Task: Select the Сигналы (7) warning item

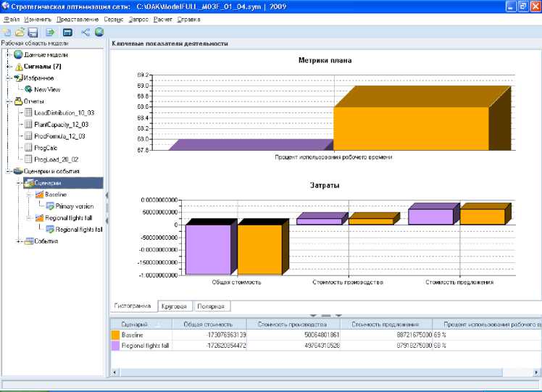Action: pos(42,66)
